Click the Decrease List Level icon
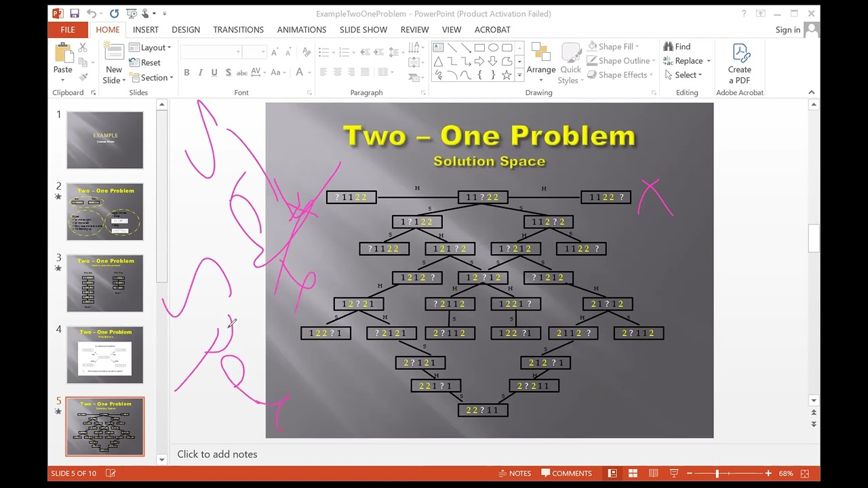The width and height of the screenshot is (868, 488). (365, 52)
